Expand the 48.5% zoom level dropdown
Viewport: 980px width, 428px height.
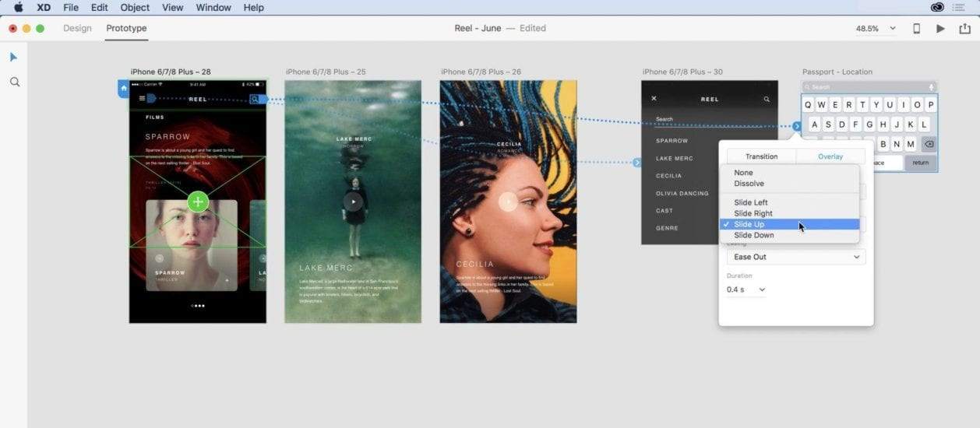click(x=876, y=29)
